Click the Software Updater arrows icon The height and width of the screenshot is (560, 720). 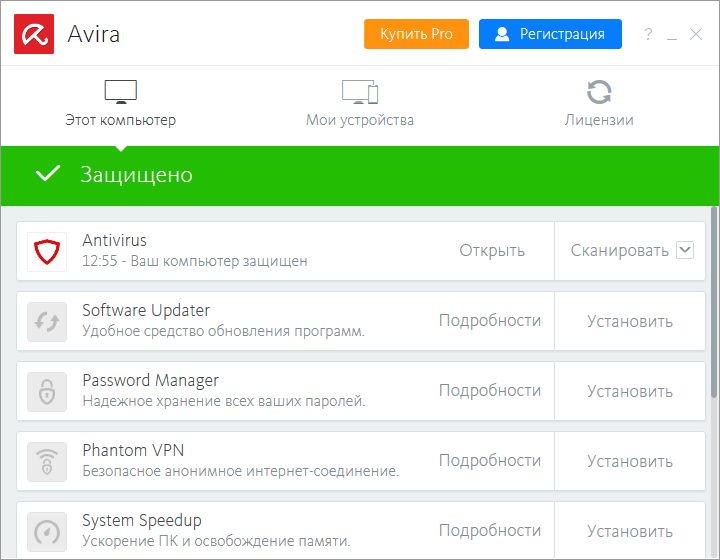tap(47, 322)
